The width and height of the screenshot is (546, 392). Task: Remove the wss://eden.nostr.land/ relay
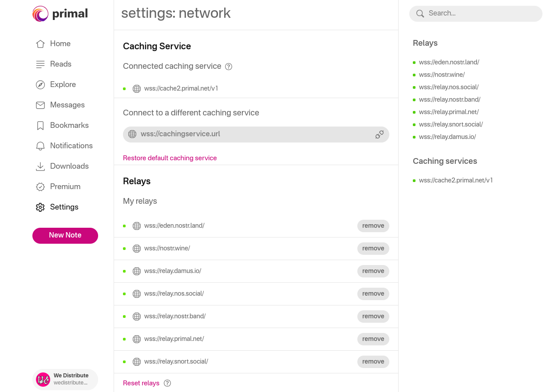(373, 226)
